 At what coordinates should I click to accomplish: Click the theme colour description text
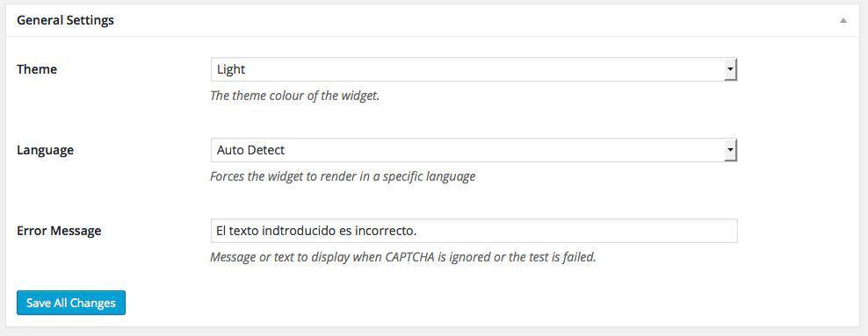click(294, 96)
